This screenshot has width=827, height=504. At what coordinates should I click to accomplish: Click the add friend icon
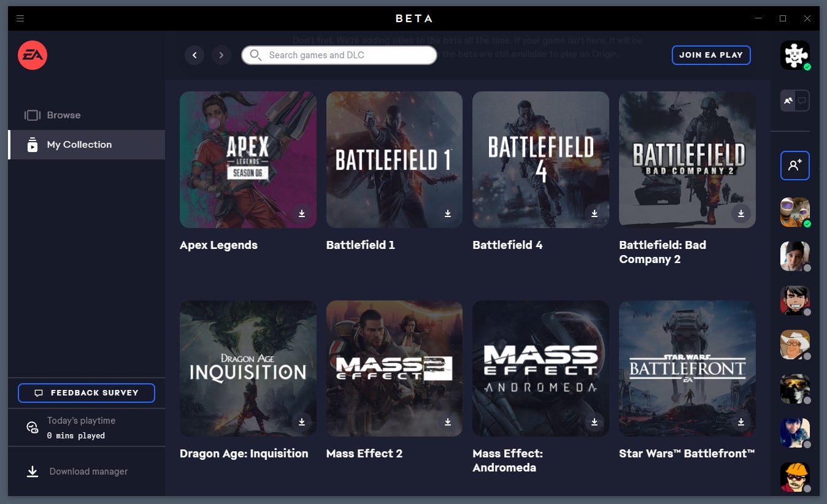(794, 166)
